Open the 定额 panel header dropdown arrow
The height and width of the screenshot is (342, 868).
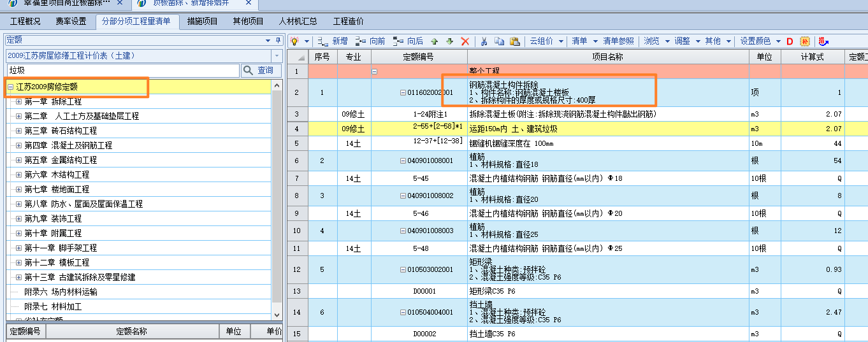(x=268, y=41)
